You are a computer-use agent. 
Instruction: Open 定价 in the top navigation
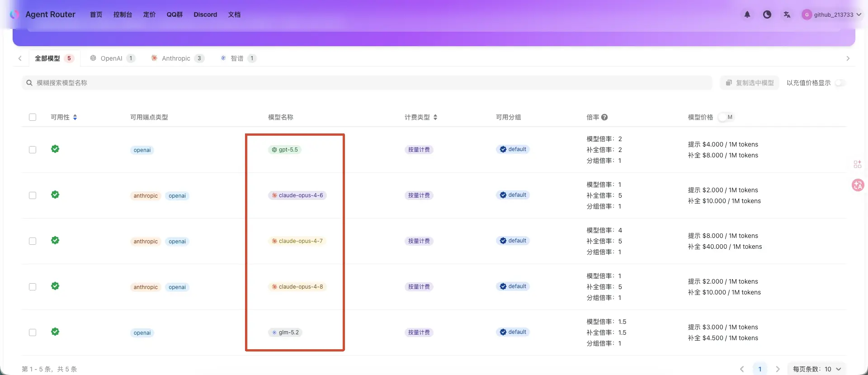149,14
